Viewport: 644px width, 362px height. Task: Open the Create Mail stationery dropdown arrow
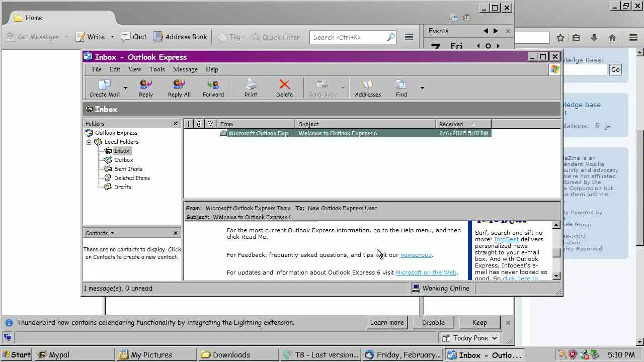pos(125,88)
